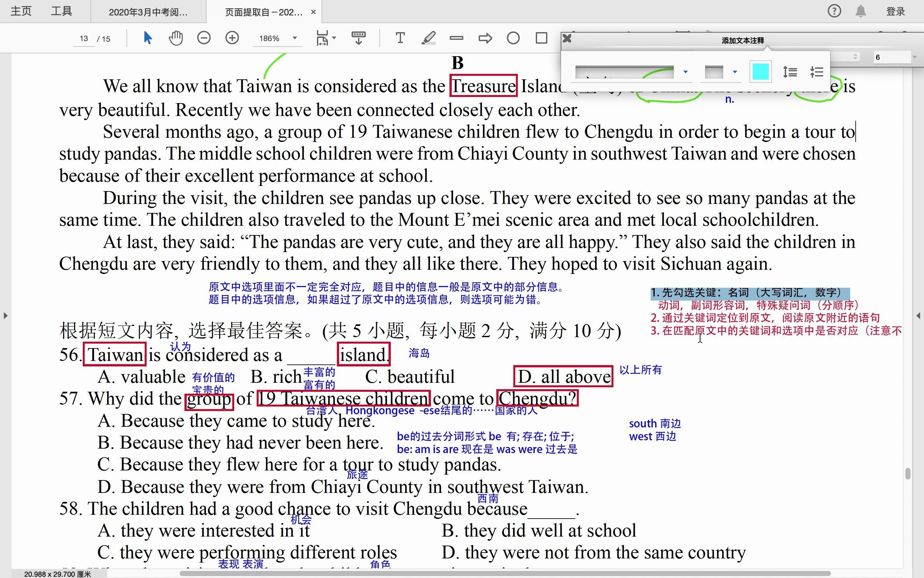
Task: Open the dropdown beside the 6 field
Action: pos(914,57)
